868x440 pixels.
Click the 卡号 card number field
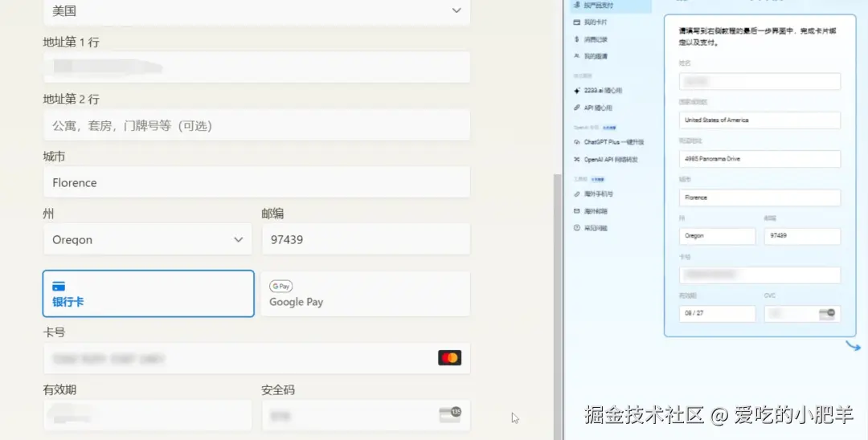click(256, 358)
